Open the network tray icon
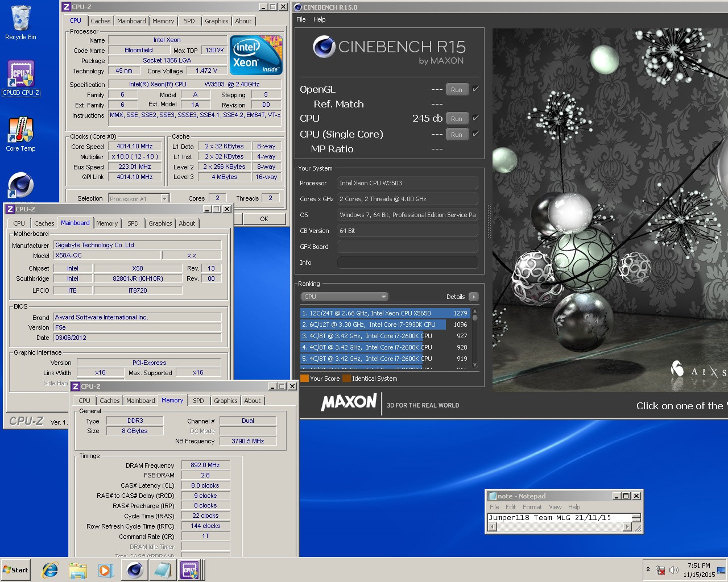Image resolution: width=728 pixels, height=582 pixels. click(660, 570)
